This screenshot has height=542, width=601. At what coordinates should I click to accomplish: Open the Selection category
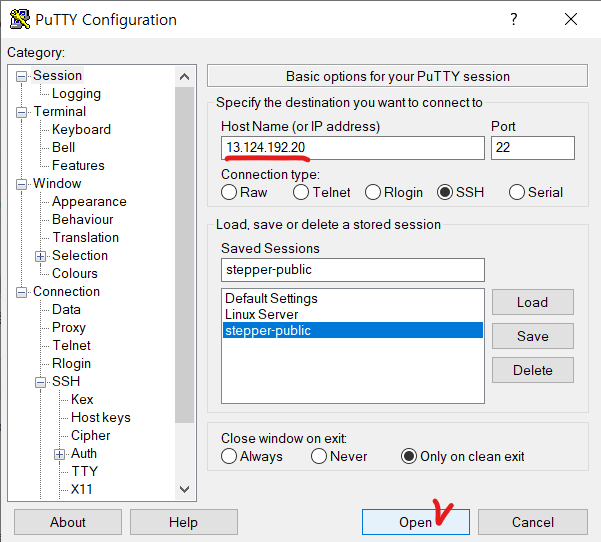(80, 256)
